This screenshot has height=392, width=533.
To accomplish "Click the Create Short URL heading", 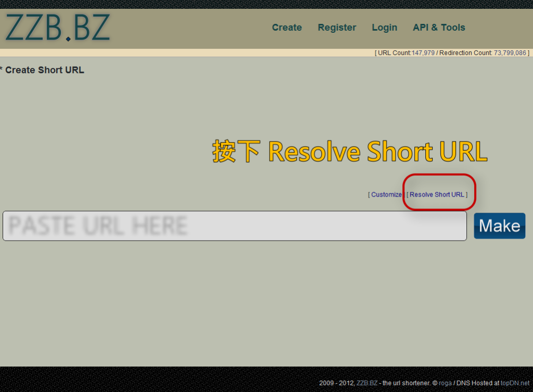I will (45, 70).
